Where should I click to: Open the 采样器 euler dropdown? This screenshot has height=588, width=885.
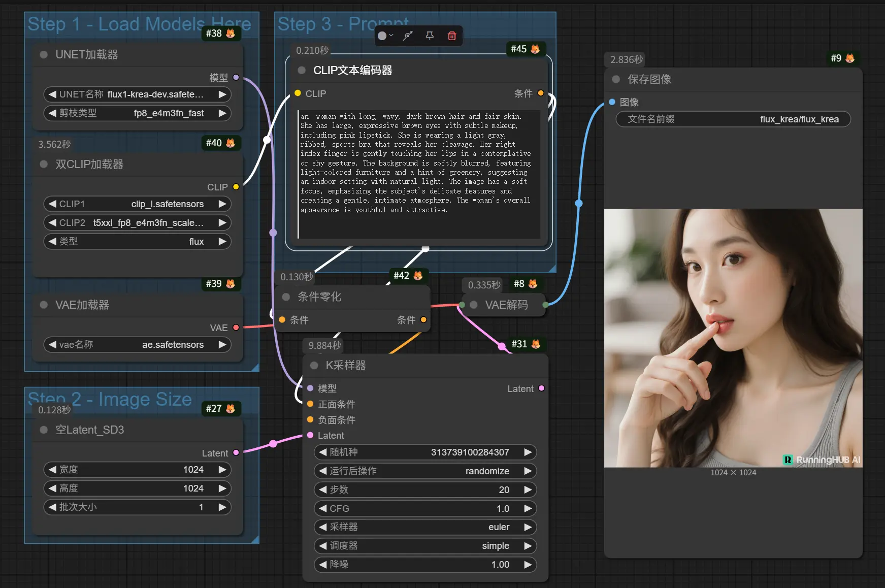[425, 527]
